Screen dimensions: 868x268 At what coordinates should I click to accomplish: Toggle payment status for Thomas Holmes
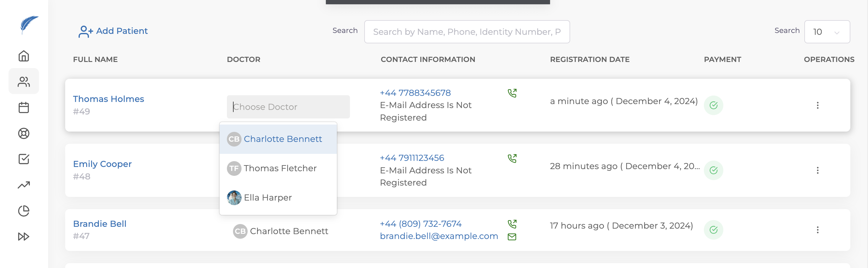(x=713, y=105)
